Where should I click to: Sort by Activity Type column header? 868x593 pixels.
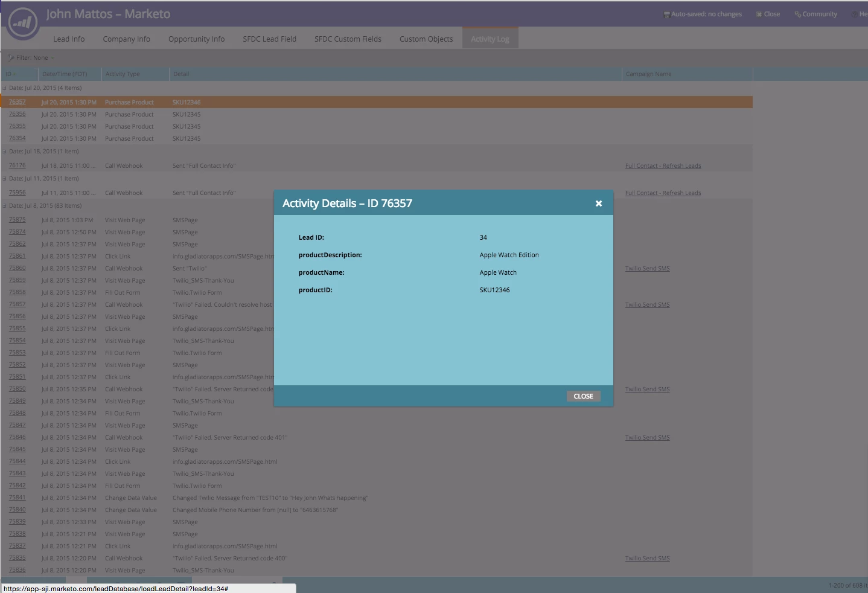(135, 74)
